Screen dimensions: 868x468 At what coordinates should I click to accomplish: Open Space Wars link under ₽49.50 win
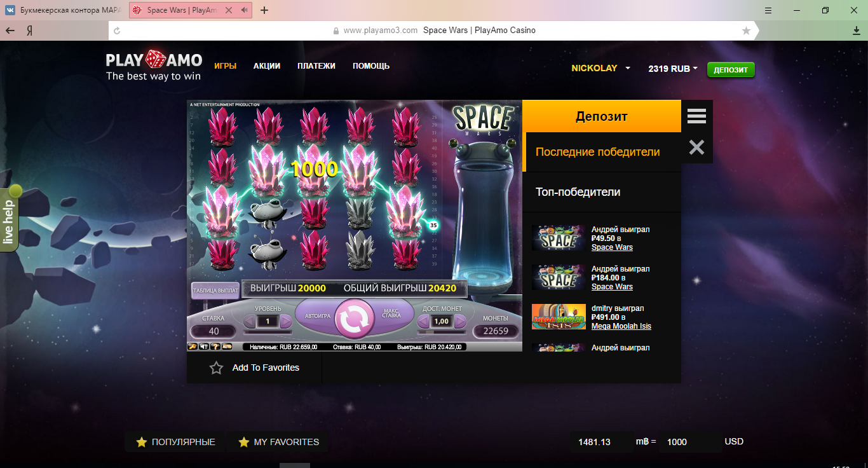(x=612, y=247)
